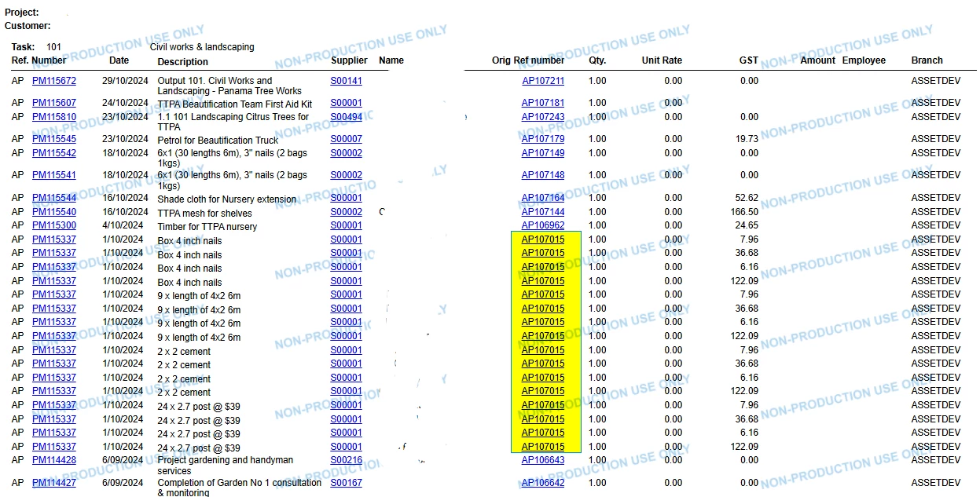Open AP107015 in 2 x 2 cement row with GST 122.09
This screenshot has width=980, height=497.
(x=543, y=391)
